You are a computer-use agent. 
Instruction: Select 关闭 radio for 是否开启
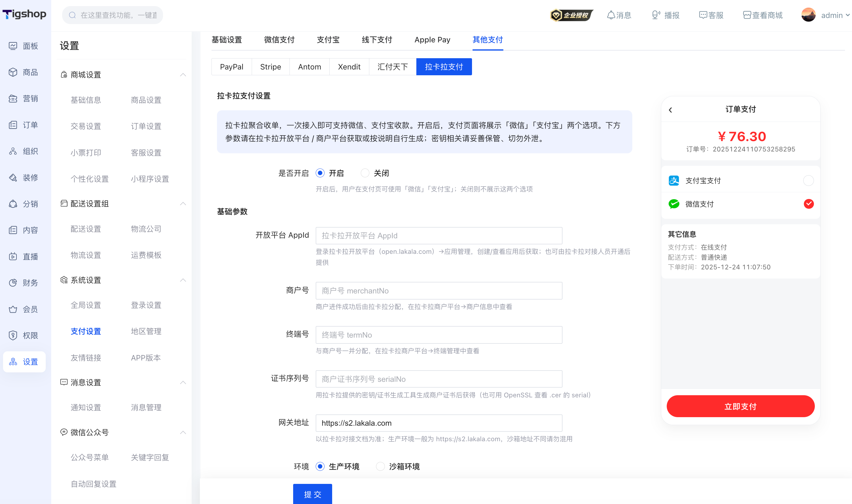[x=365, y=173]
